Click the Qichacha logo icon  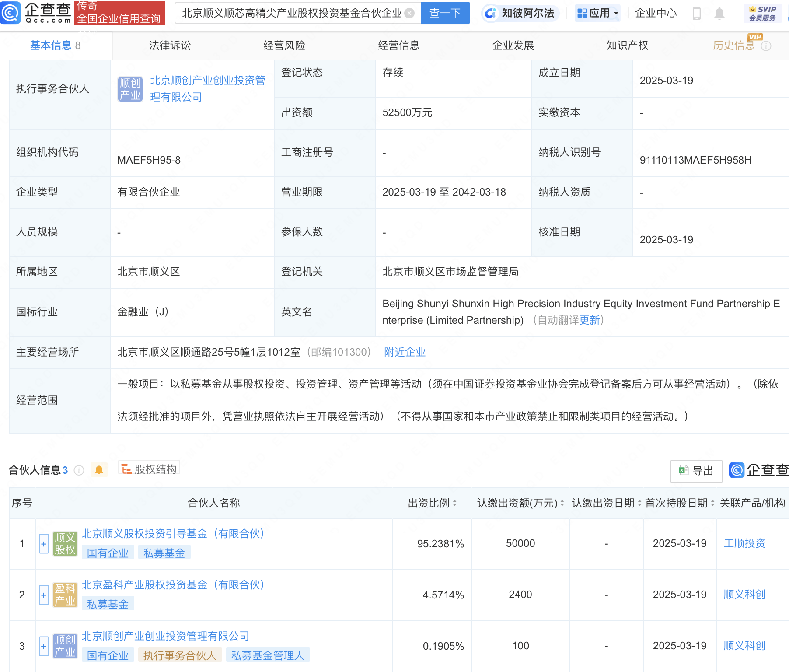point(10,13)
